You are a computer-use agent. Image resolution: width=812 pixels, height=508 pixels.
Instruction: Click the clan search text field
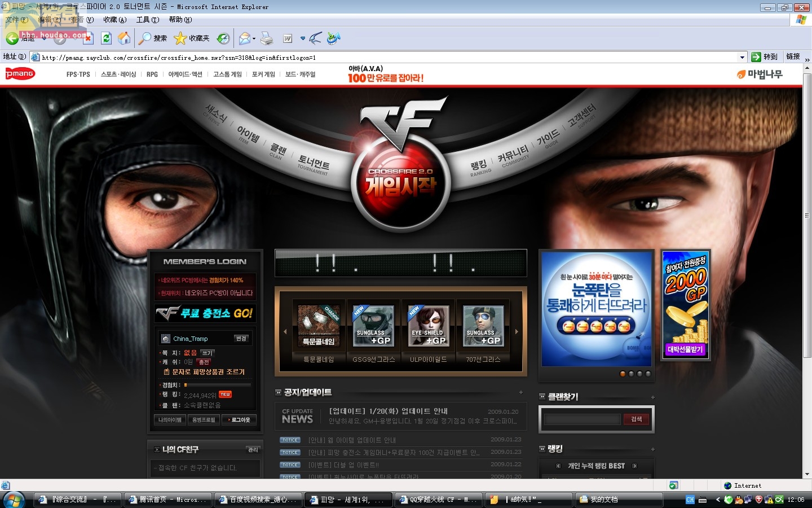(x=582, y=419)
